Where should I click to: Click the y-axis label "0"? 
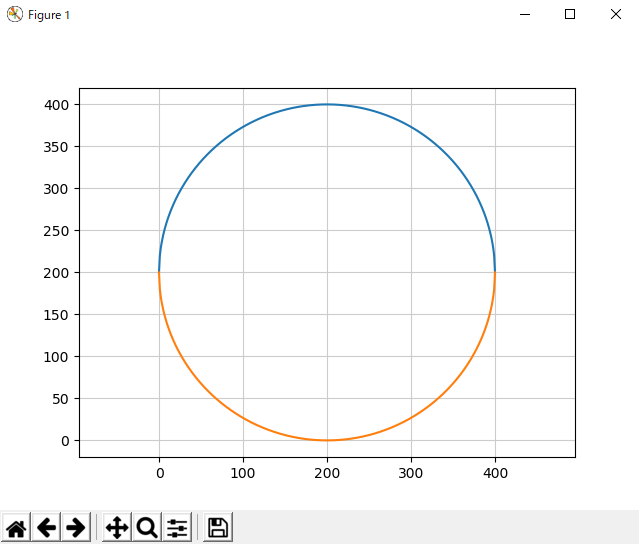[x=65, y=441]
